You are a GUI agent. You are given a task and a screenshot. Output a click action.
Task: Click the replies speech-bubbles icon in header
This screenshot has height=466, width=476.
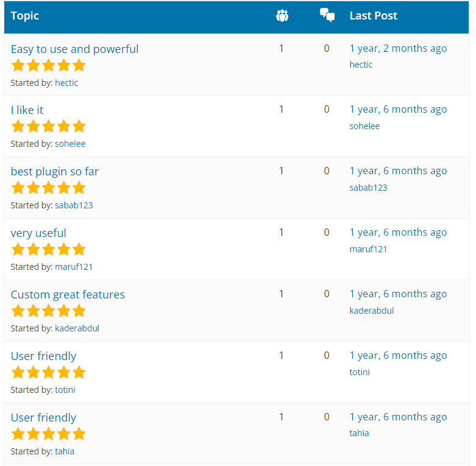tap(327, 15)
